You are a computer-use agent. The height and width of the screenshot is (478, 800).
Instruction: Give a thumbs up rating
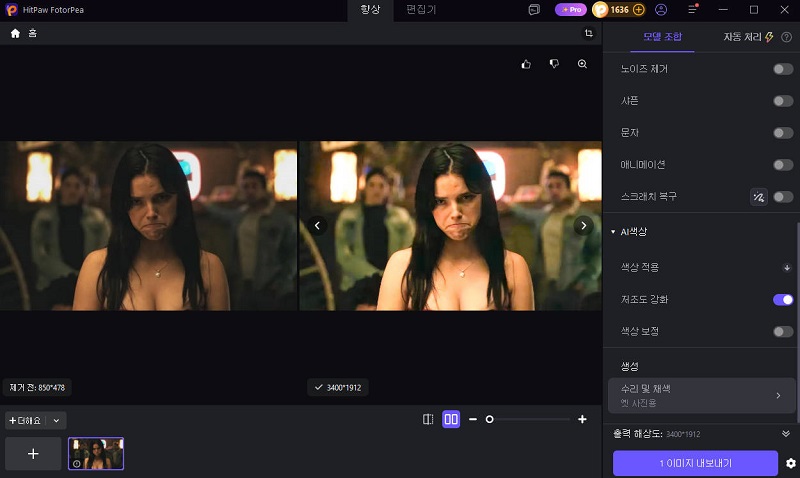(526, 64)
